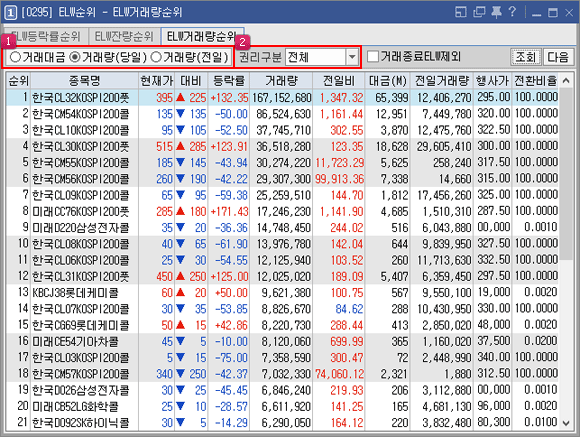Screen dimensions: 580x437
Task: Click the screen layout icon in title bar
Action: pos(461,12)
